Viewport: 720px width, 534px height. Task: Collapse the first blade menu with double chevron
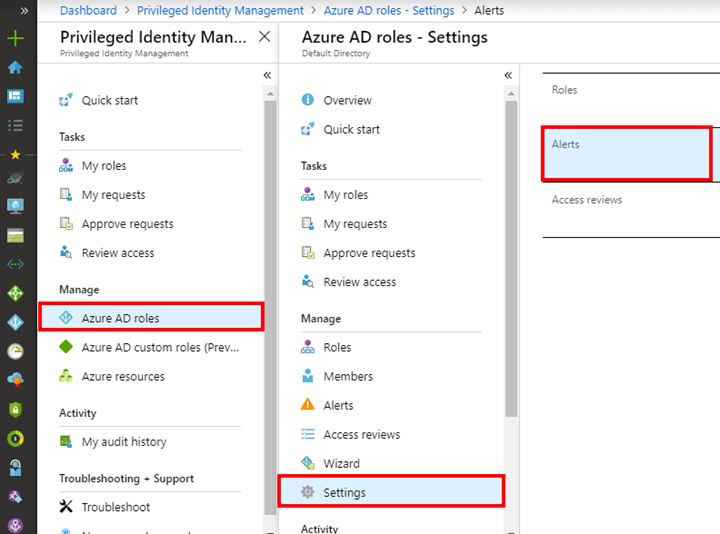(267, 75)
